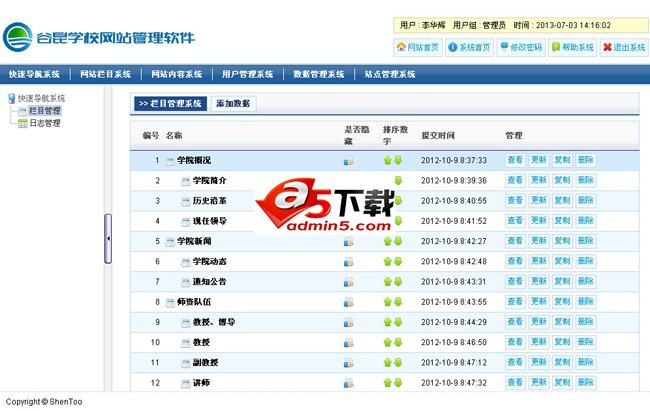The image size is (650, 411).
Task: Move 师资队伍 up with green arrow
Action: (x=388, y=302)
